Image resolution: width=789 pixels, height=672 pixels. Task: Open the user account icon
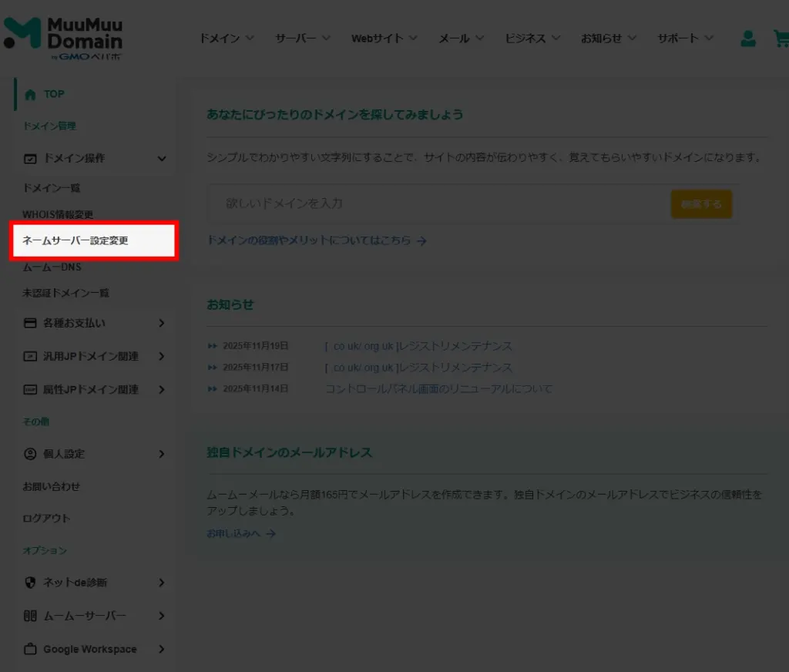click(x=747, y=39)
